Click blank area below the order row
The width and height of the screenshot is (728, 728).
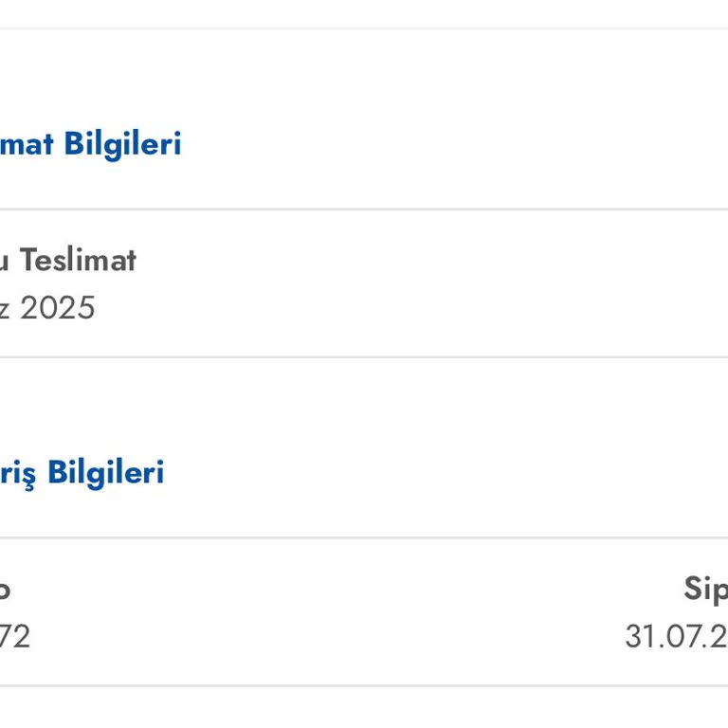364,709
